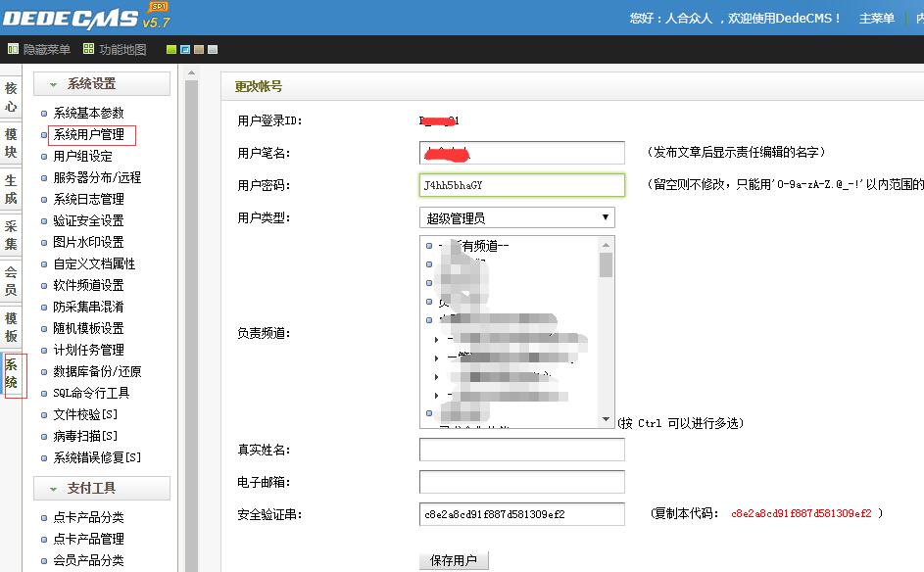Image resolution: width=924 pixels, height=572 pixels.
Task: Select the blue skin color swatch
Action: click(x=185, y=49)
